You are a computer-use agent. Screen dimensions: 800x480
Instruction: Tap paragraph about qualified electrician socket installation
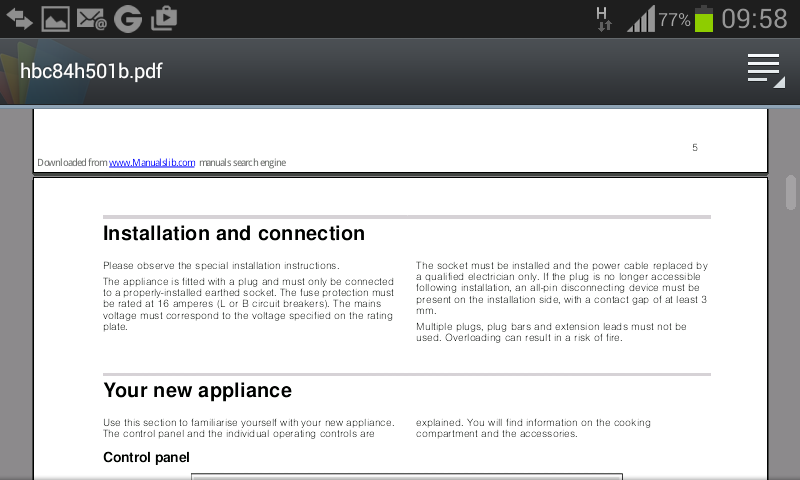[x=562, y=288]
